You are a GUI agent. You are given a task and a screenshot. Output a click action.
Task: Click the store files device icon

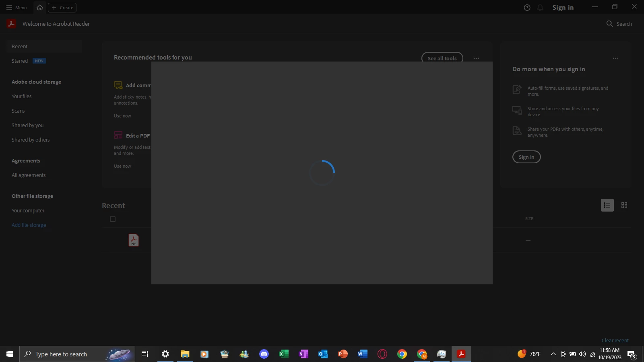pos(517,110)
